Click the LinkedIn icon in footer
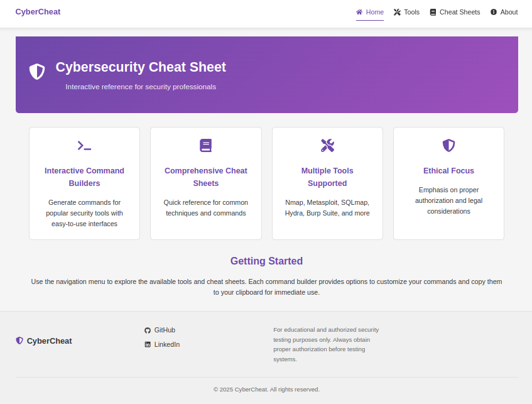Viewport: 532px width, 404px height. tap(148, 344)
